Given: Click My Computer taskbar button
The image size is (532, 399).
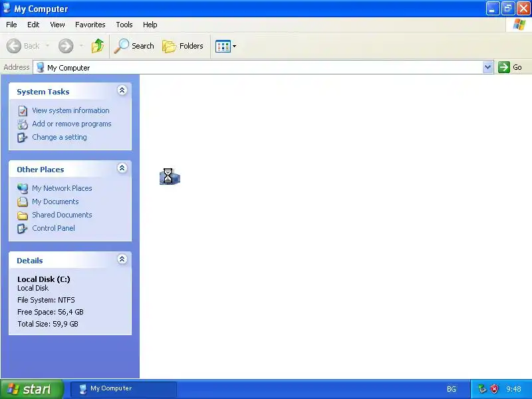Looking at the screenshot, I should [124, 389].
